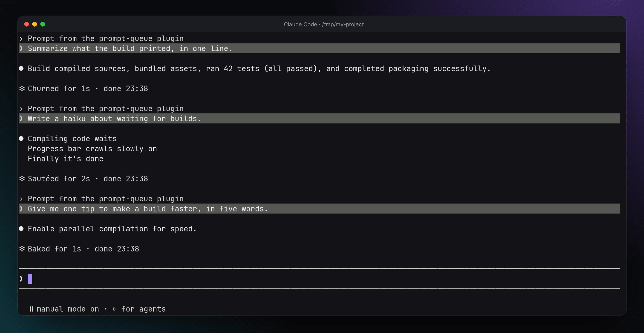Click the asterisk icon before 'Churned for 1s'

[22, 88]
